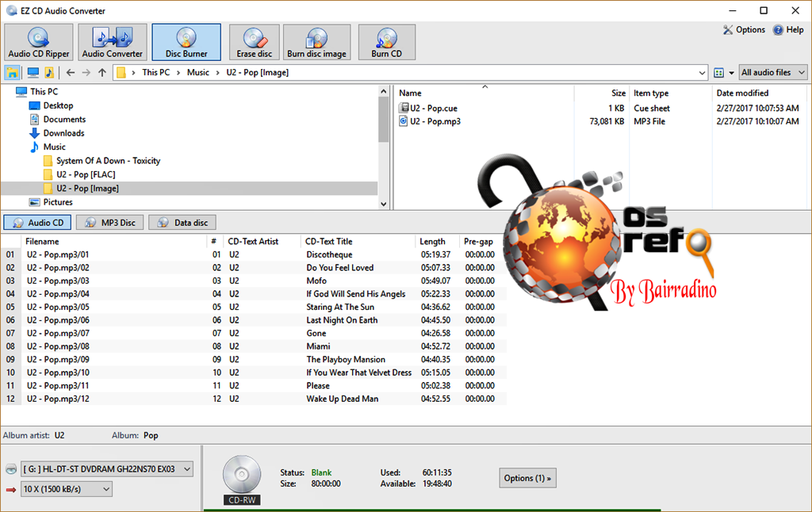
Task: Select track 02 Do You Feel Loved
Action: pyautogui.click(x=254, y=268)
